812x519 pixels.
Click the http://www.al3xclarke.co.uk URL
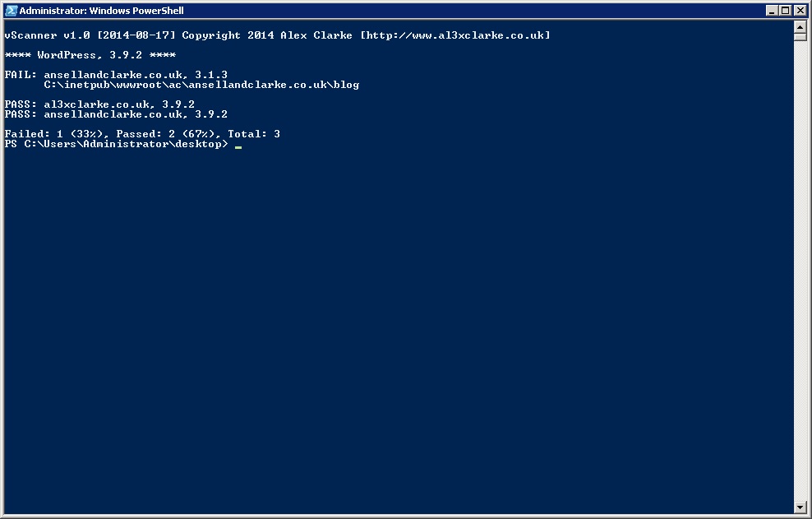(455, 35)
